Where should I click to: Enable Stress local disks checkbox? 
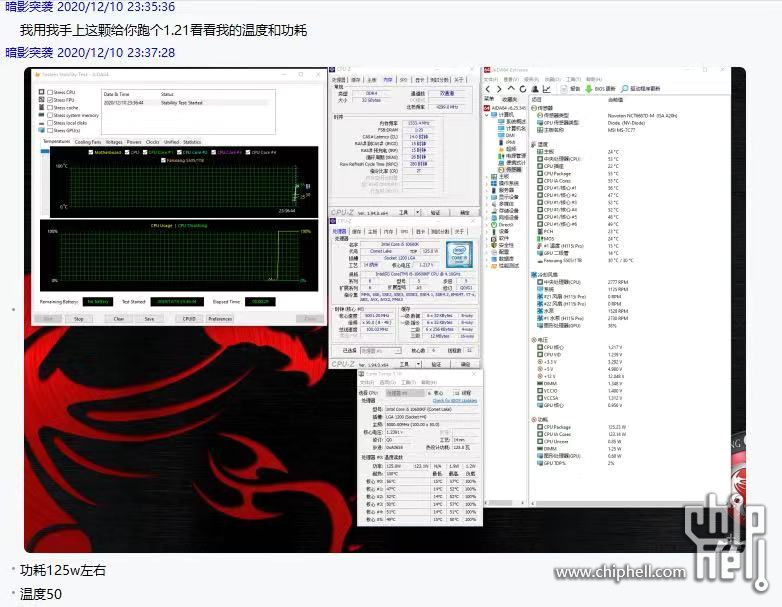(50, 123)
